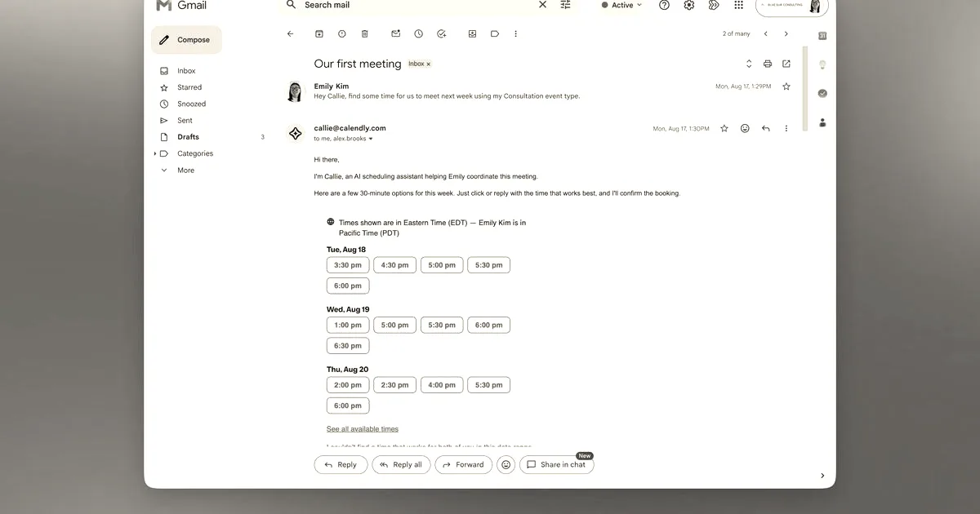Show the side panel with bottom arrow

[822, 476]
